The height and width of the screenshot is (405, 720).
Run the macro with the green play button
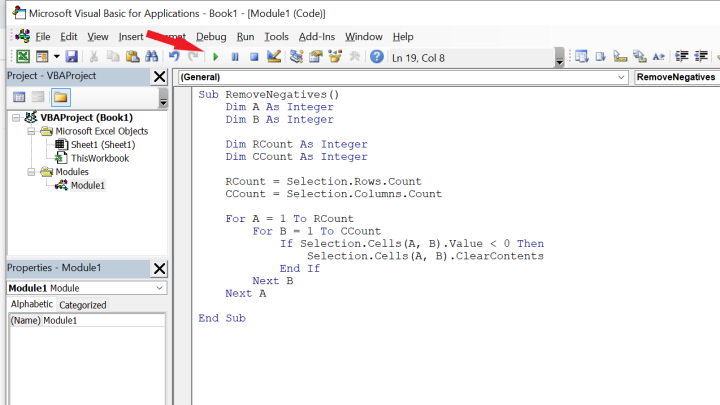pos(216,57)
